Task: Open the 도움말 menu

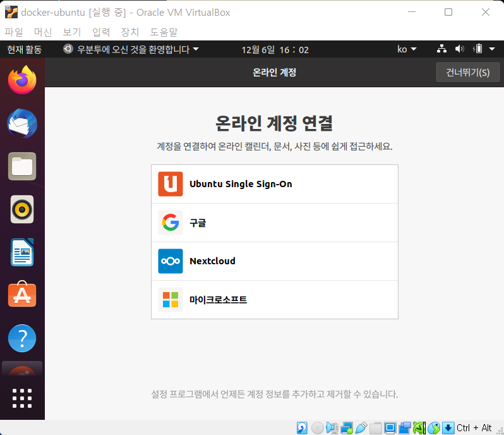Action: (x=164, y=32)
